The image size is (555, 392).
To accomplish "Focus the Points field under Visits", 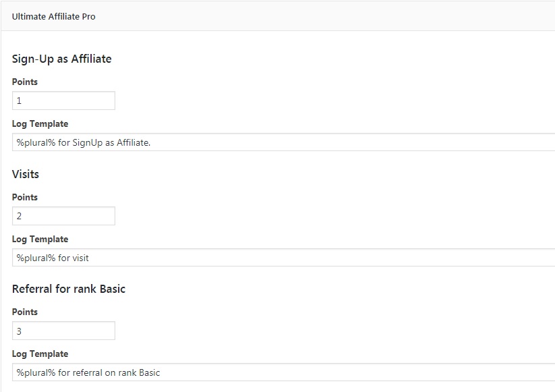I will click(63, 216).
